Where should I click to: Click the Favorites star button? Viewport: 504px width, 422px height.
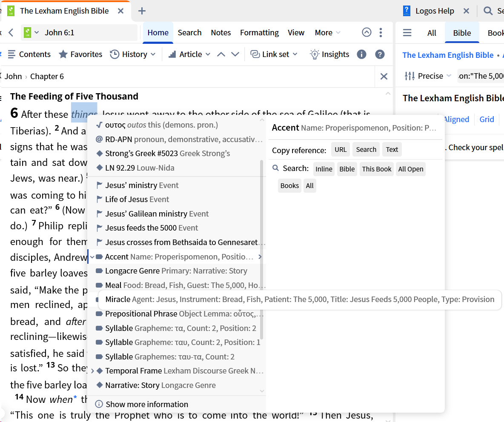[x=80, y=54]
